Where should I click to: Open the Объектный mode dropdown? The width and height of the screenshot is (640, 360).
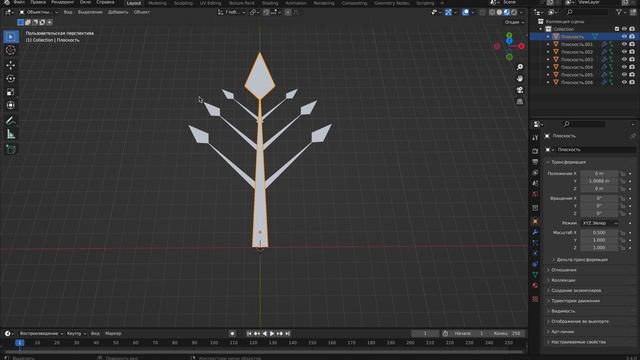[x=39, y=12]
